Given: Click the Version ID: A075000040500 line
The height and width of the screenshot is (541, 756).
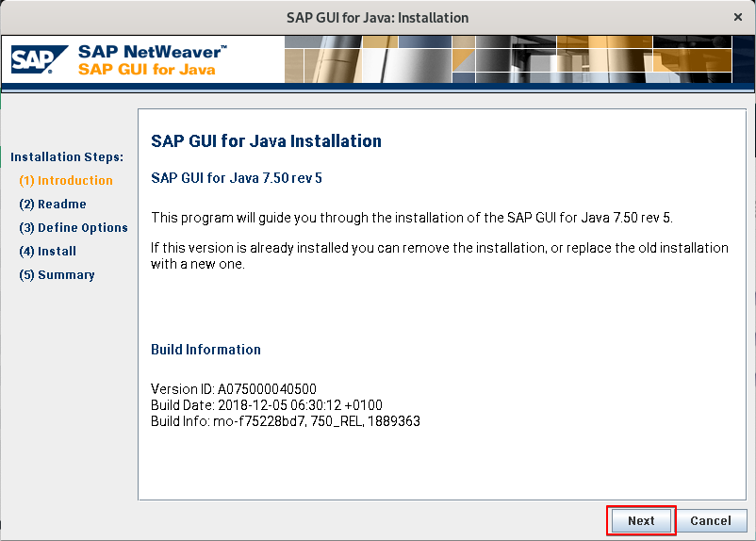Looking at the screenshot, I should click(234, 388).
